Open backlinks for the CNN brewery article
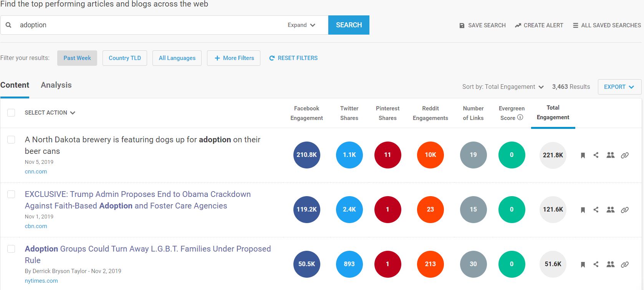 625,155
